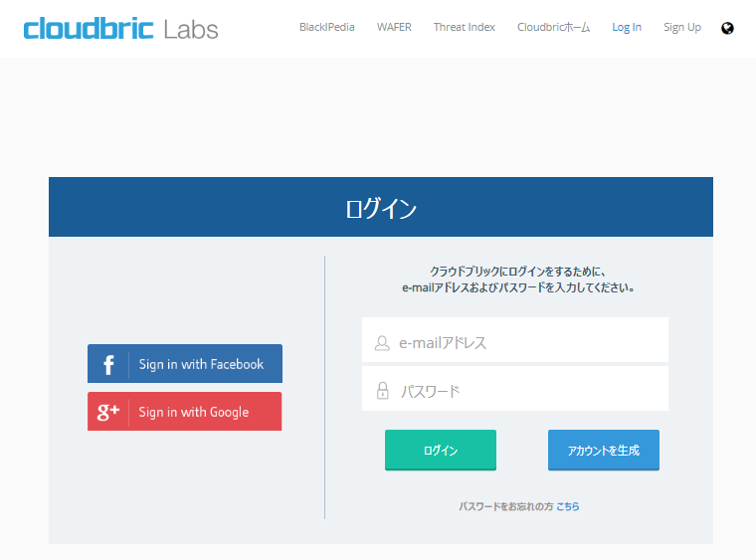The width and height of the screenshot is (756, 560).
Task: Click the Sign in with Google label
Action: [194, 412]
